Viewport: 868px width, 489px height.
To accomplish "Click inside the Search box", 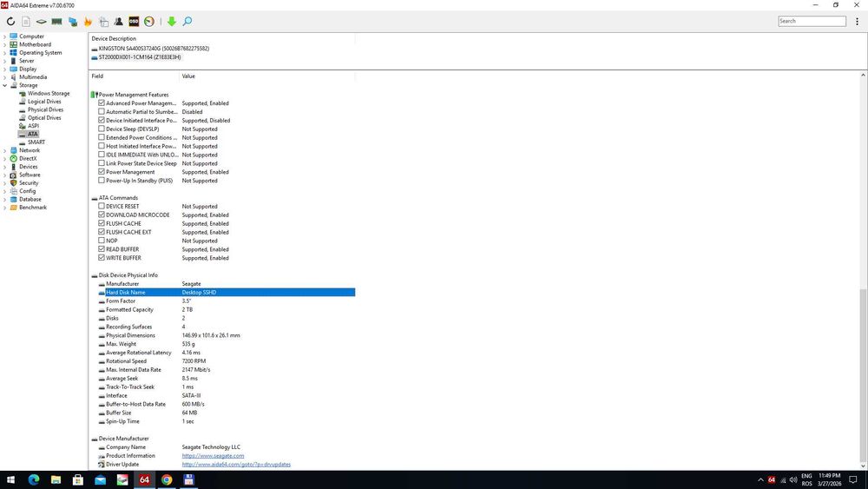I will click(x=812, y=21).
